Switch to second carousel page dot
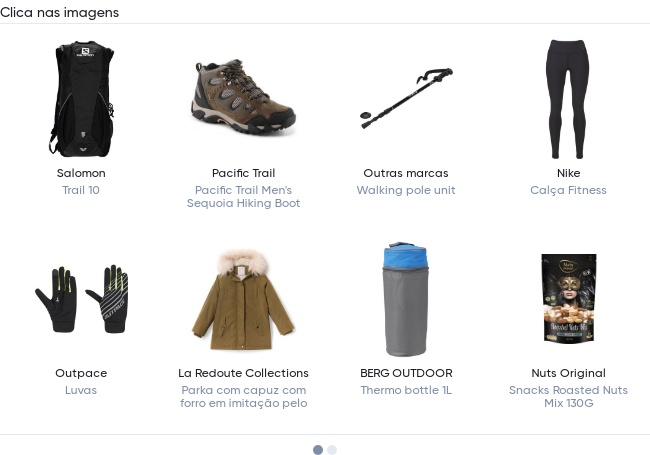This screenshot has height=455, width=650. click(x=332, y=450)
